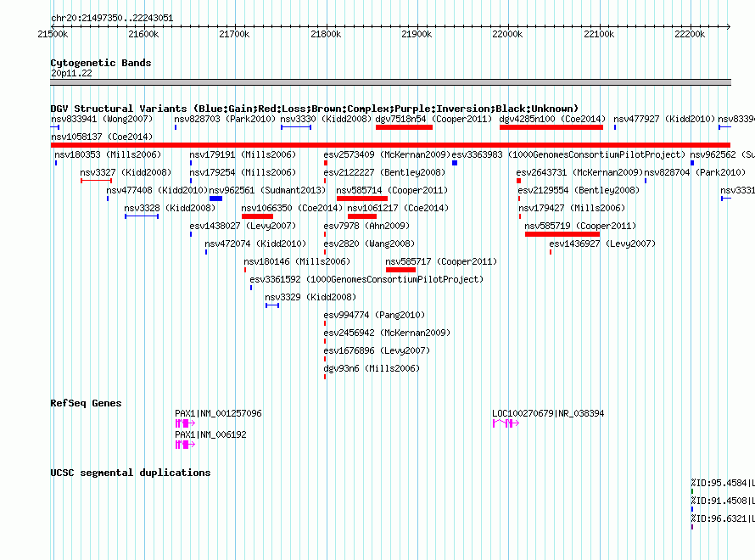The width and height of the screenshot is (755, 560).
Task: Click the Cytogenetic Bands track title
Action: click(101, 63)
